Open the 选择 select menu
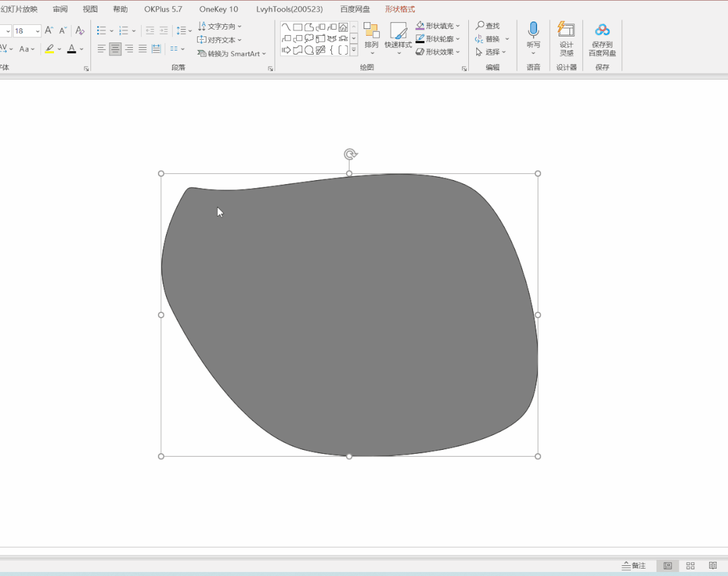The image size is (728, 576). (491, 52)
